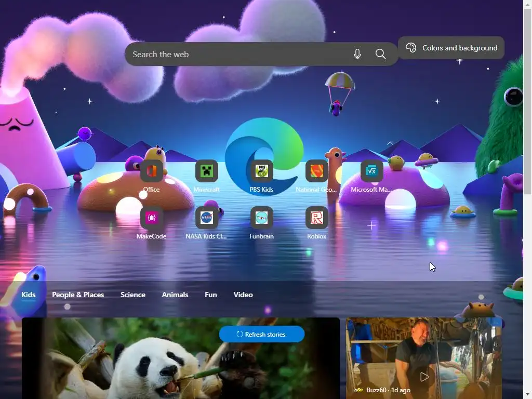Click the Buzz60 source label
Screen dimensions: 532x399
click(376, 390)
